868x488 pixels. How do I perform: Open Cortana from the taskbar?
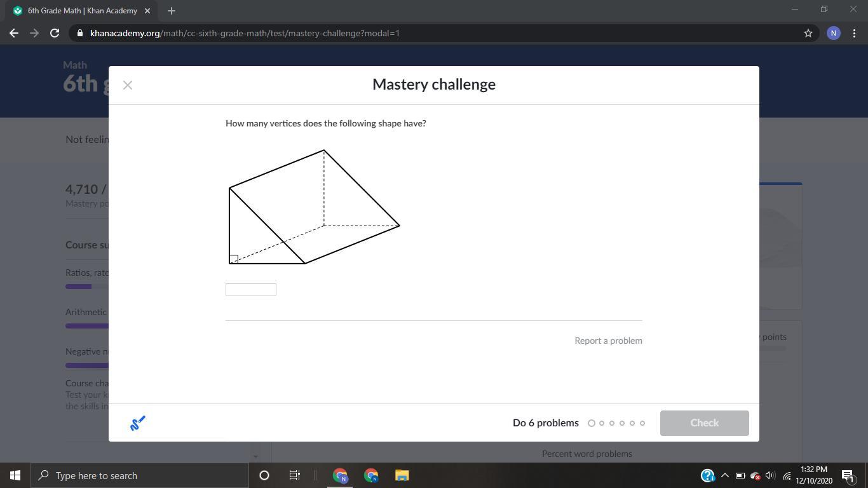tap(264, 475)
